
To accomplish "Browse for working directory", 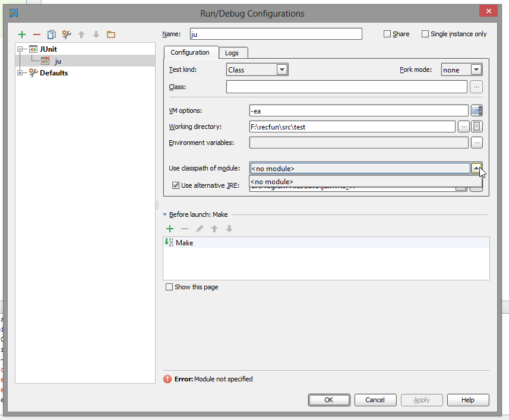I will 464,127.
